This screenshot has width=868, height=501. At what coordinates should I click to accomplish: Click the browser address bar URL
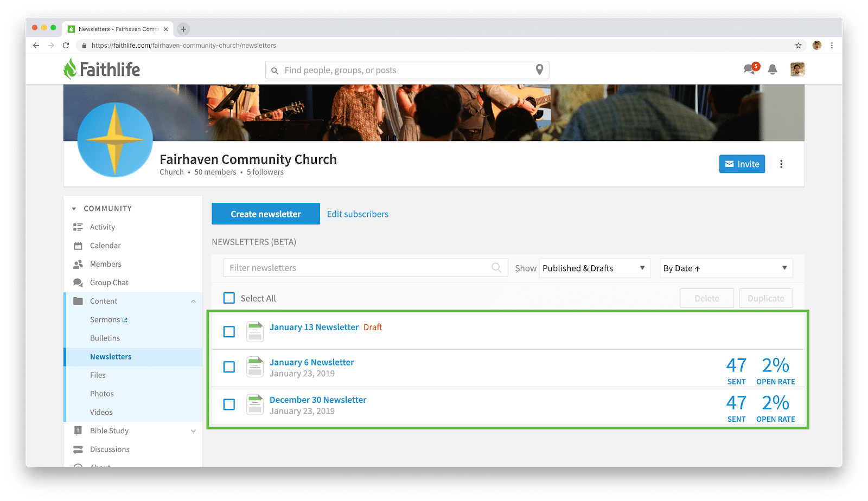tap(184, 46)
